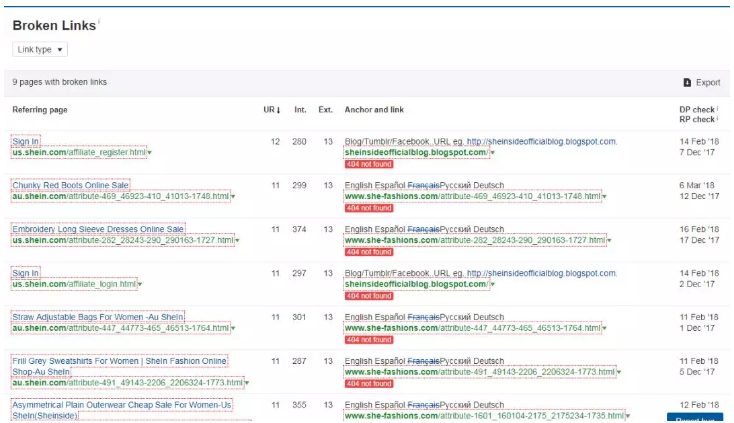
Task: Open Embroidery Long Sleeve Dresses Online Sale link
Action: (x=98, y=229)
